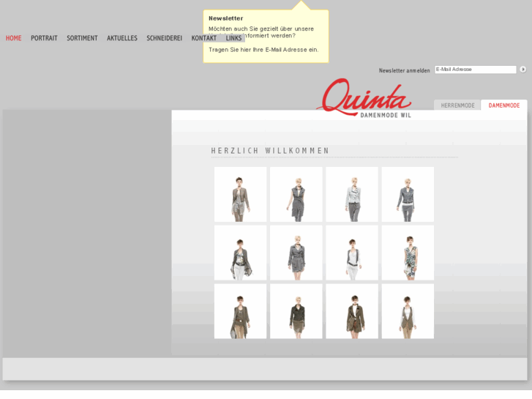Open second row photo of white outfit with vest
This screenshot has height=399, width=532.
click(352, 253)
